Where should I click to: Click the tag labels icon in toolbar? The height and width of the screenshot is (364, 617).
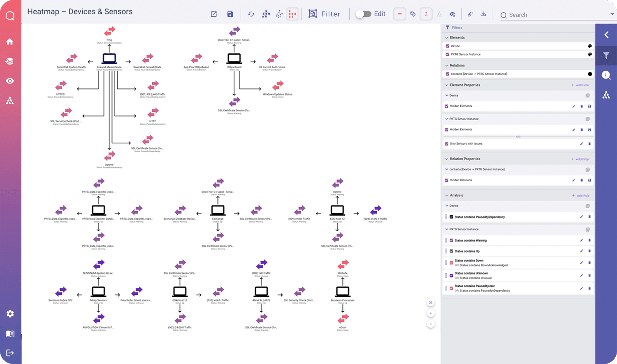413,14
